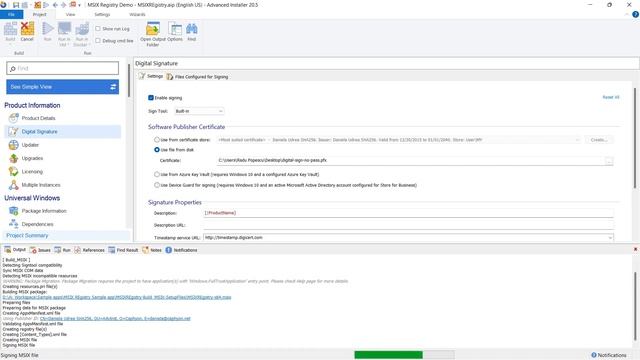Switch to the Output tab
The width and height of the screenshot is (640, 360).
(x=15, y=250)
